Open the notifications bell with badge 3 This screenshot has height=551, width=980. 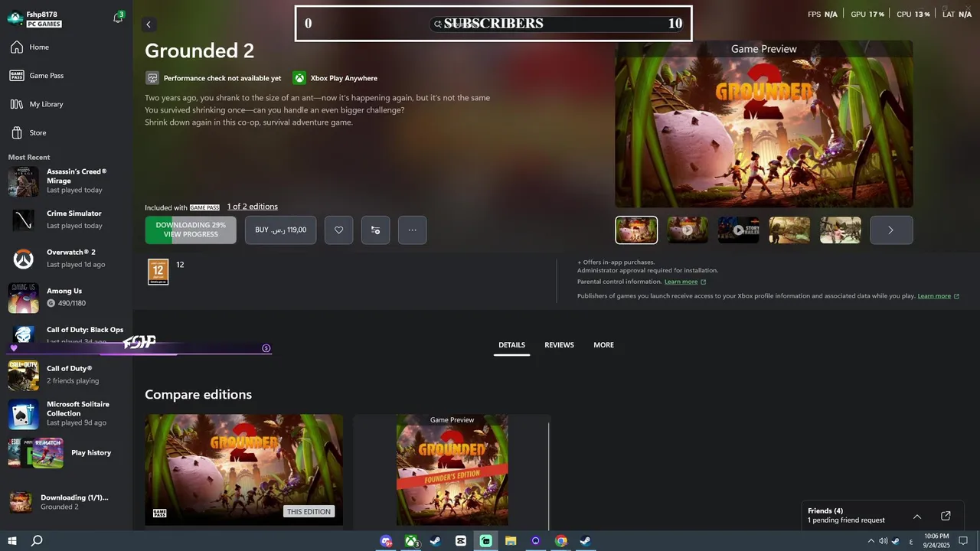(x=118, y=17)
